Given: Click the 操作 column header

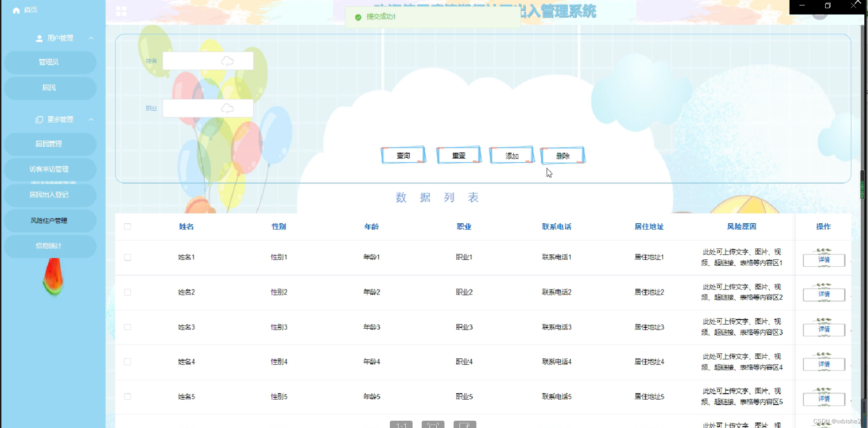Looking at the screenshot, I should (x=823, y=227).
